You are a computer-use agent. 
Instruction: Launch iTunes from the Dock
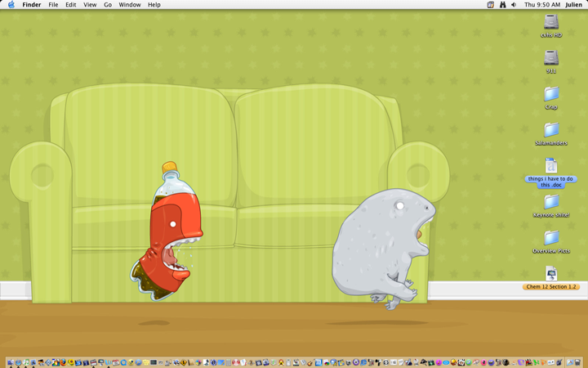coord(26,362)
